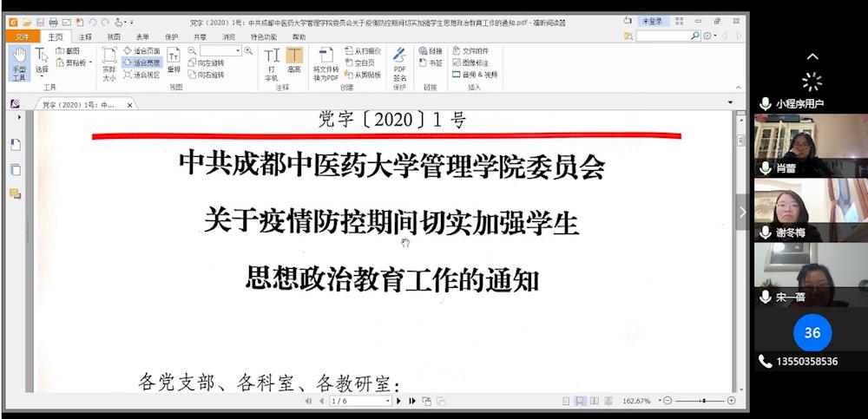The width and height of the screenshot is (868, 419).
Task: Click the Link (链接) tool
Action: [431, 50]
